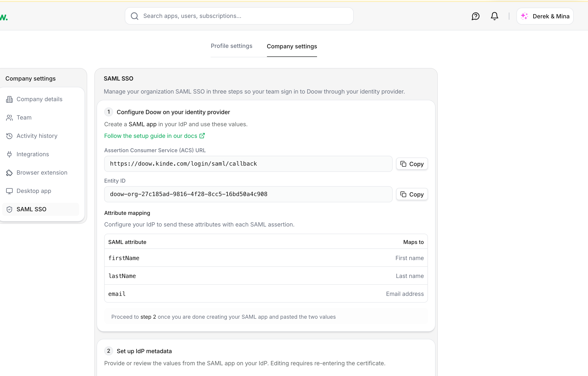Follow the setup guide docs link
The height and width of the screenshot is (376, 588).
(154, 136)
